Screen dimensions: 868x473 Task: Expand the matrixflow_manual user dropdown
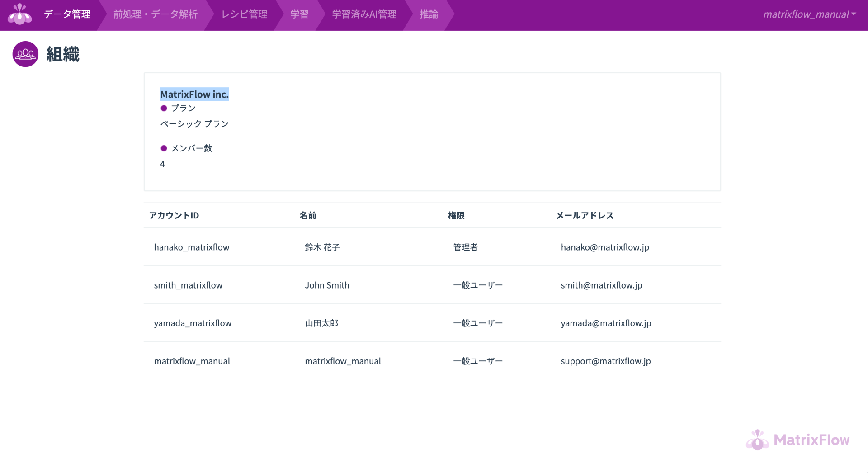tap(810, 14)
